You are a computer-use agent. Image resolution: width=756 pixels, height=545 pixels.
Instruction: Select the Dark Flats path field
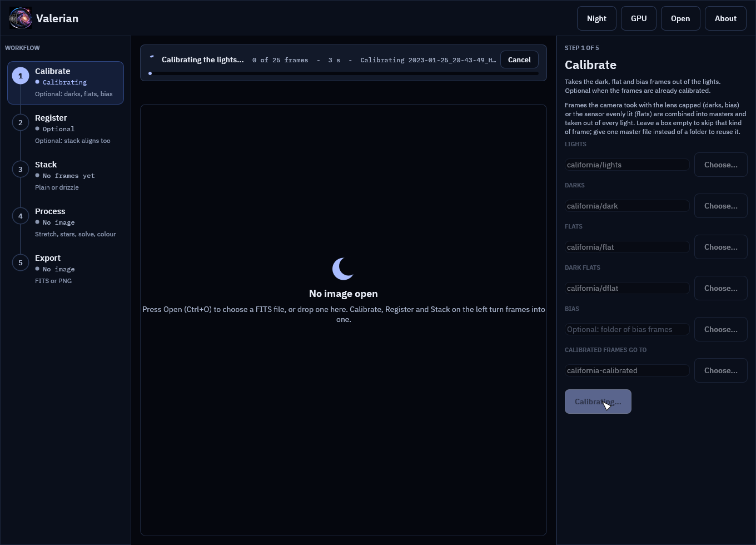[x=627, y=288]
